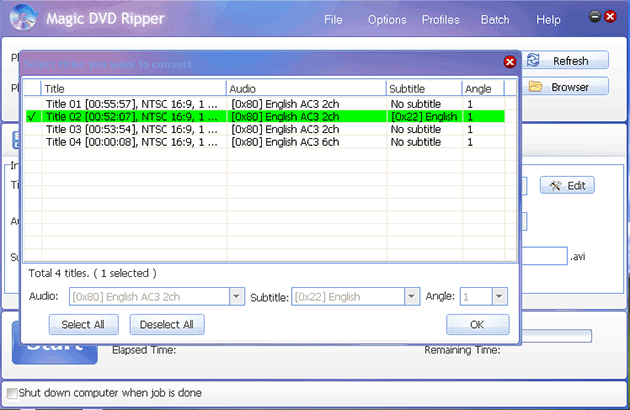The image size is (630, 410).
Task: Click the Elapsed Time label
Action: pyautogui.click(x=144, y=350)
